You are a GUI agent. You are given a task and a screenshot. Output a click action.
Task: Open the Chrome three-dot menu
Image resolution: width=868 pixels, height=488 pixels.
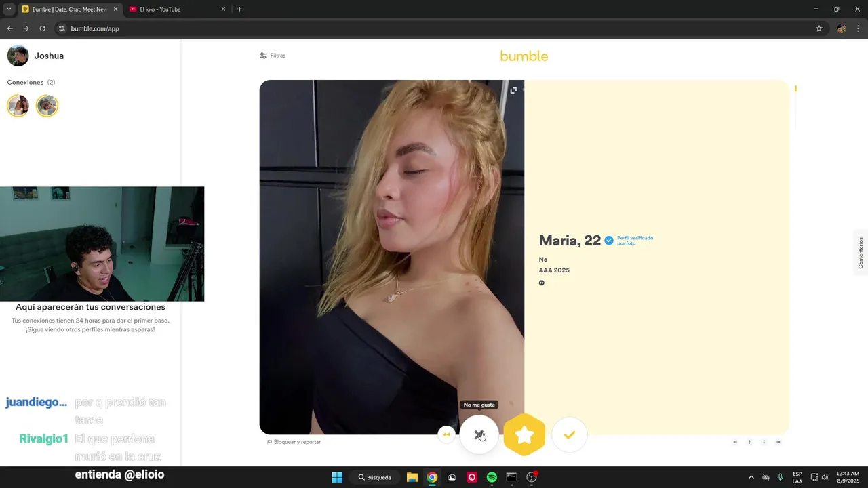(859, 28)
